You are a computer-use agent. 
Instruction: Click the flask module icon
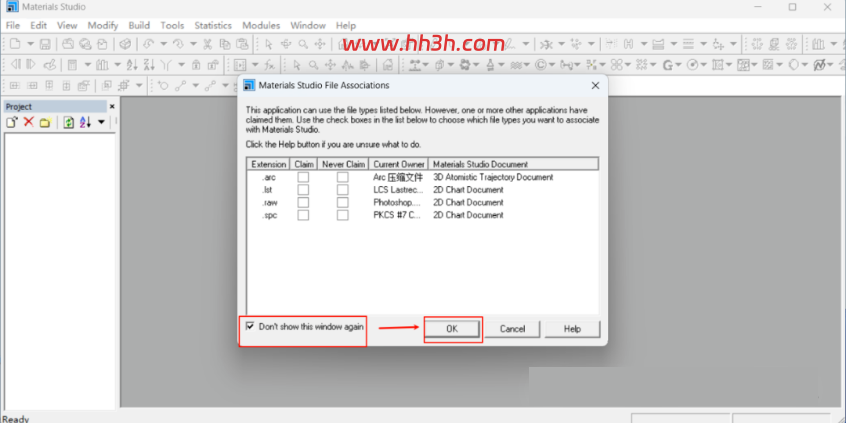pyautogui.click(x=490, y=65)
